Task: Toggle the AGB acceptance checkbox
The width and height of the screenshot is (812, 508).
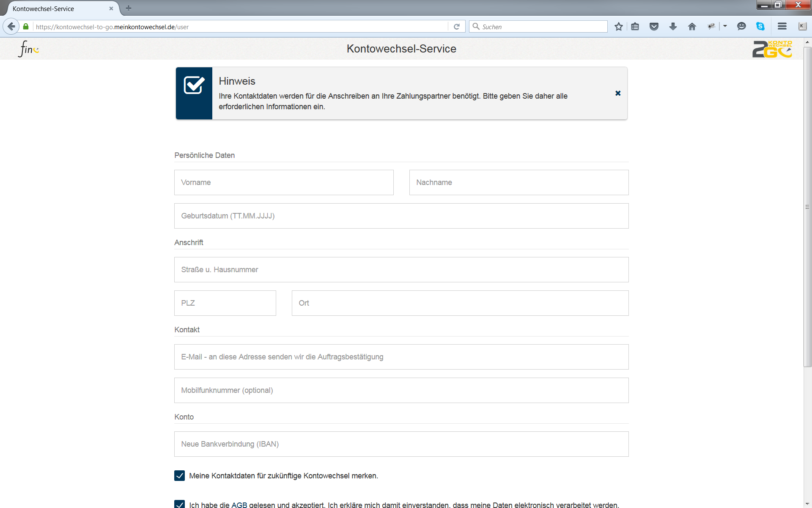Action: pos(179,504)
